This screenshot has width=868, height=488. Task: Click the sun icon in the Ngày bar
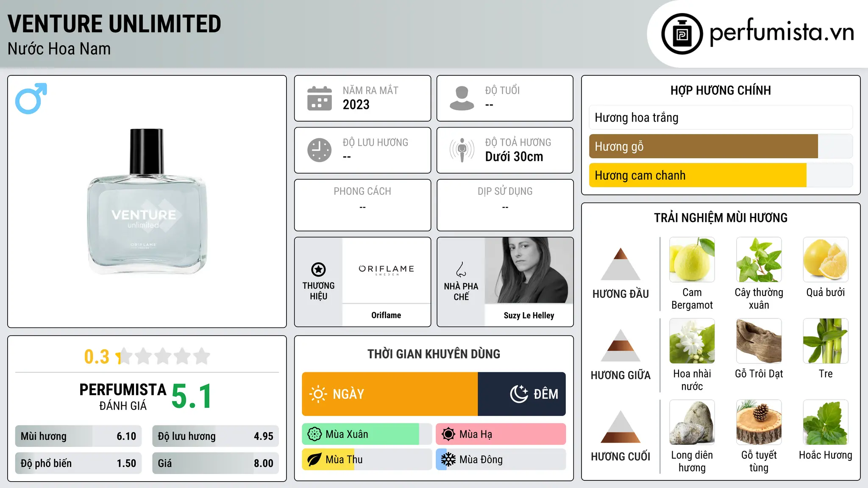pos(318,394)
